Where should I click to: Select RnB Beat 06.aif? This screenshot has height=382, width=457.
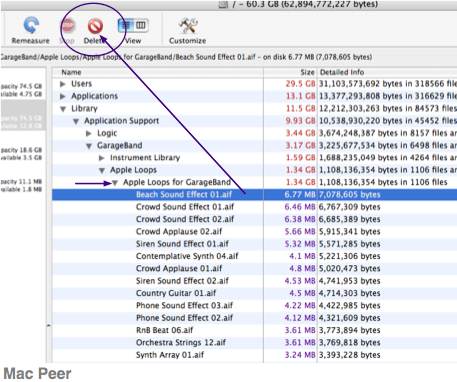coord(254,330)
